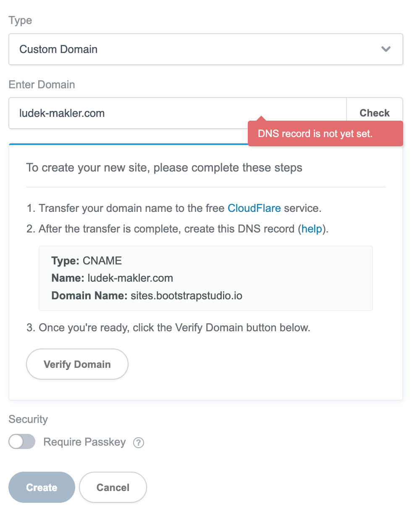Viewport: 420px width, 507px height.
Task: Click the Name value ludek-makler.com in DNS record
Action: pos(130,278)
